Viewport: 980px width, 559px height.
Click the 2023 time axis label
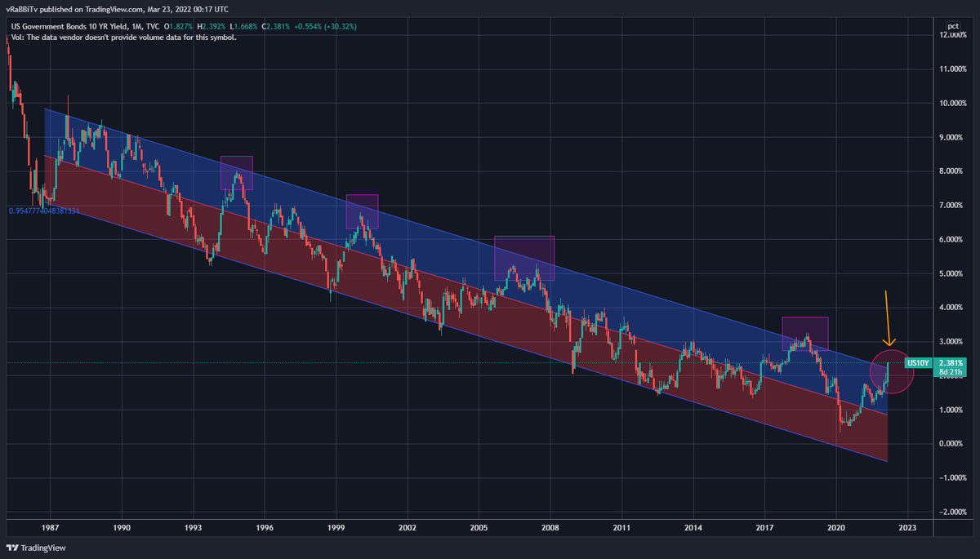click(x=908, y=529)
